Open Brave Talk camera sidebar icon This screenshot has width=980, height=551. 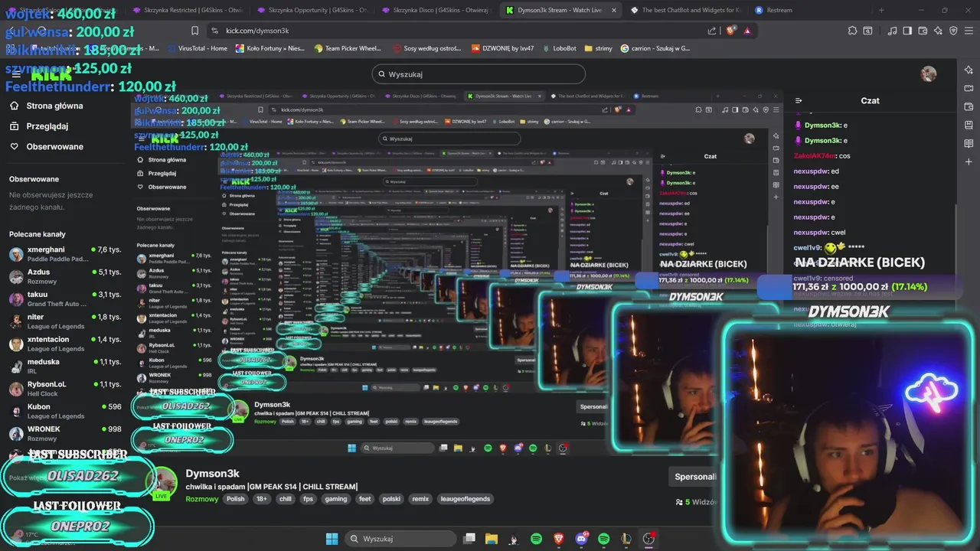coord(969,88)
